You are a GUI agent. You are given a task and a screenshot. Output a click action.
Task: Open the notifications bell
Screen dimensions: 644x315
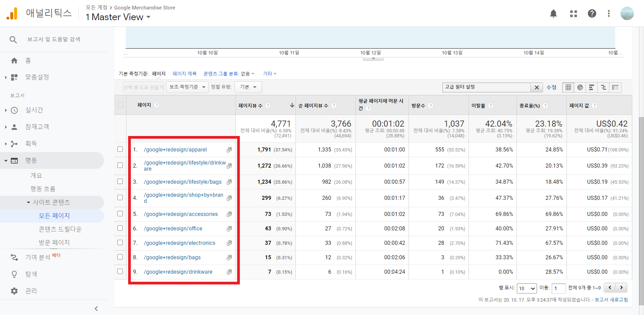[x=553, y=13]
